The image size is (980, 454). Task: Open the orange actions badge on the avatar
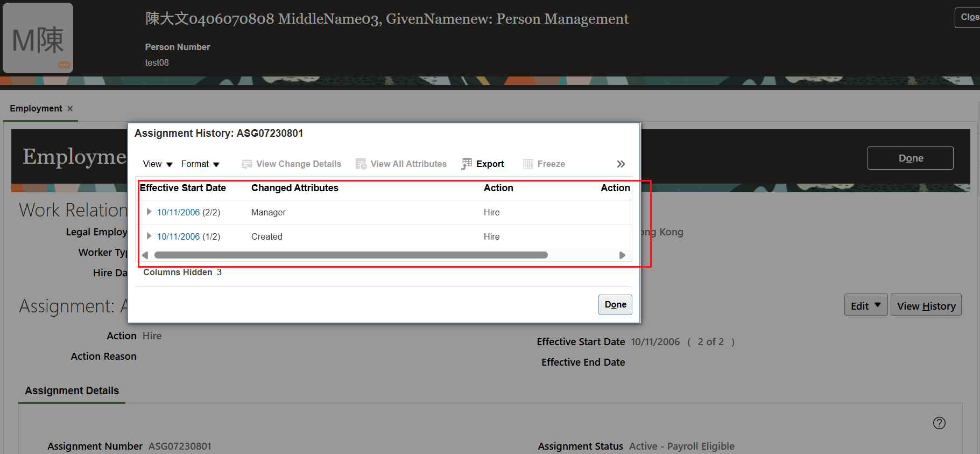point(65,65)
